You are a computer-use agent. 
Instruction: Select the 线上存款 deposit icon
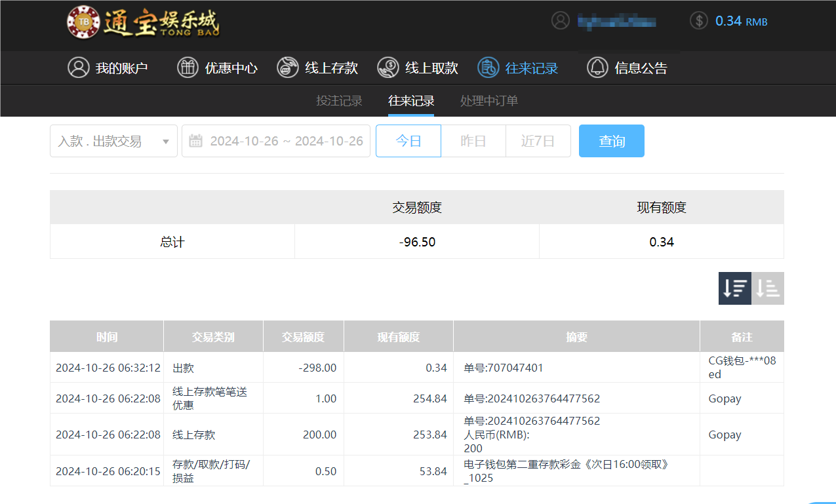(287, 68)
